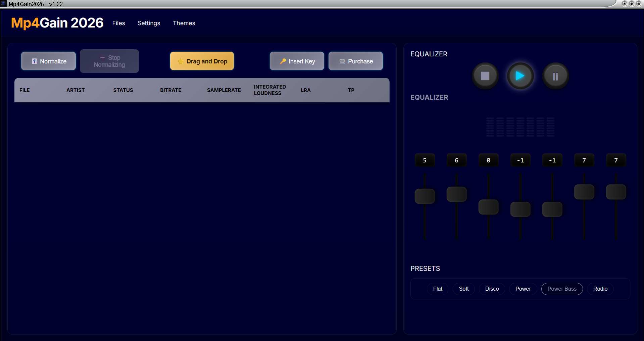Click the app icon in the title bar
Screen dimensions: 644x341
point(4,4)
